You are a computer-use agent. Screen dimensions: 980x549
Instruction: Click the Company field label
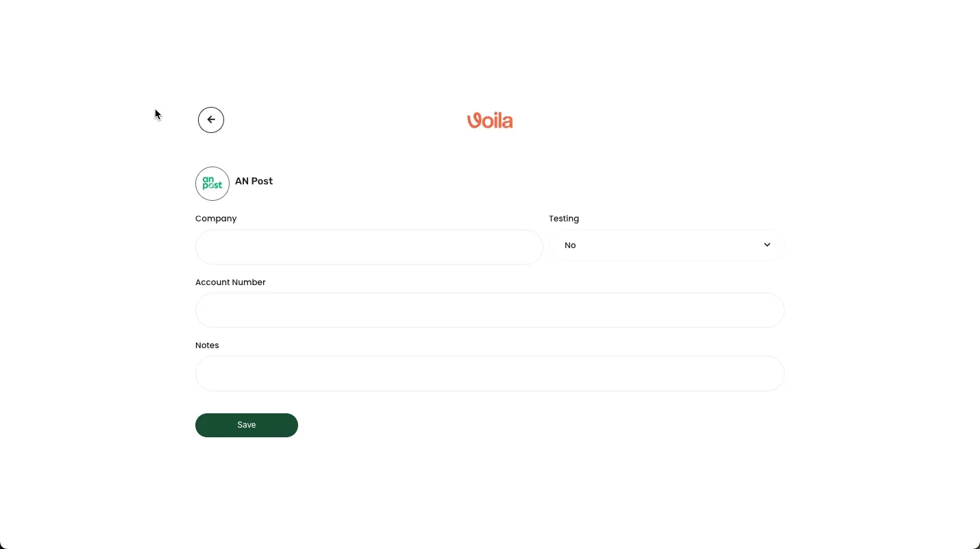[216, 219]
